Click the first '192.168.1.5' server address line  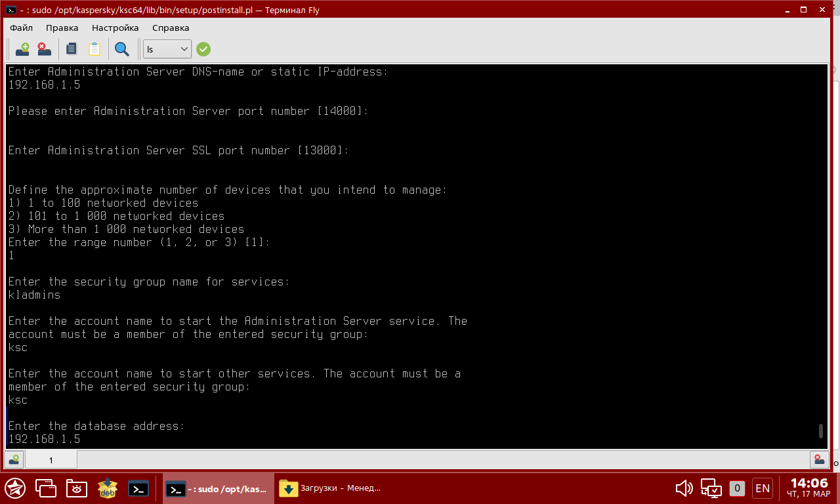44,85
